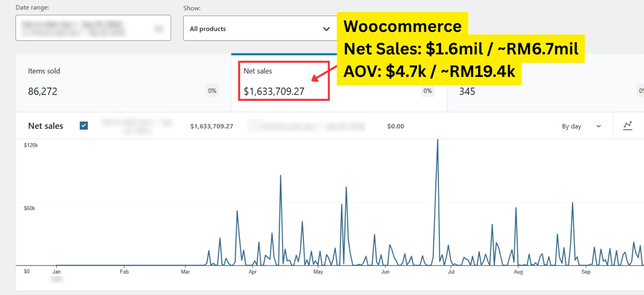644x295 pixels.
Task: Select the summary tab showing 345
Action: pos(545,83)
